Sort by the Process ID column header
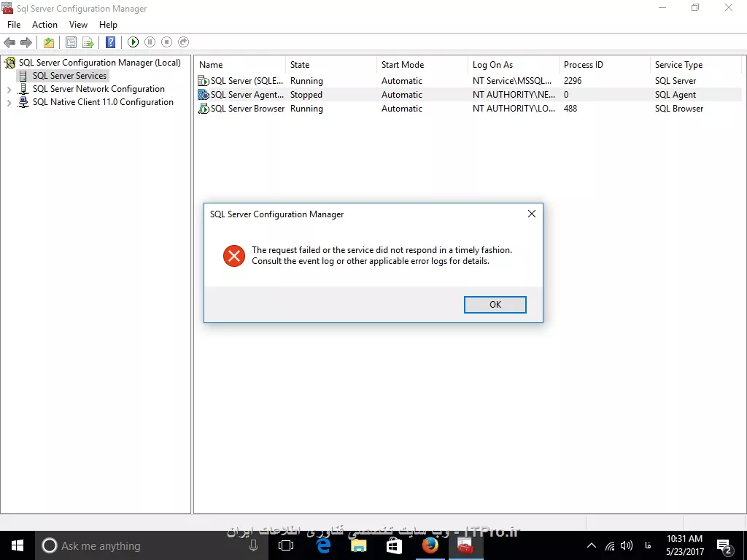Viewport: 747px width, 560px height. click(x=605, y=65)
